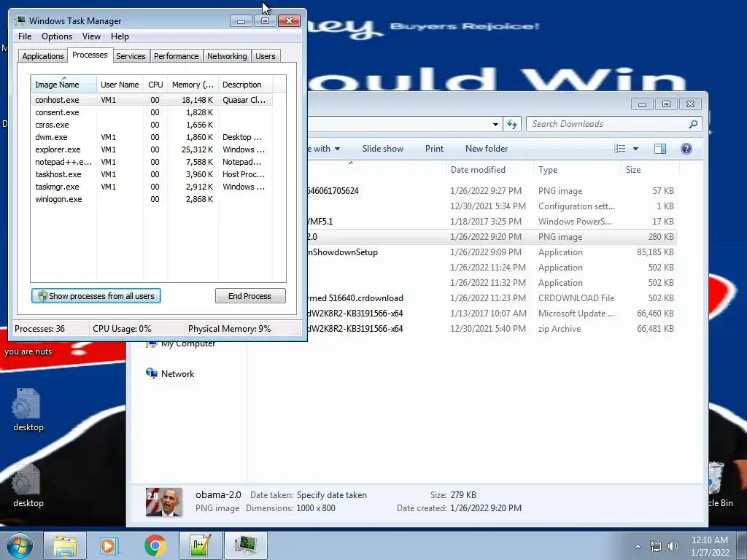The image size is (747, 560).
Task: Click Specify date taken in details pane
Action: 332,495
